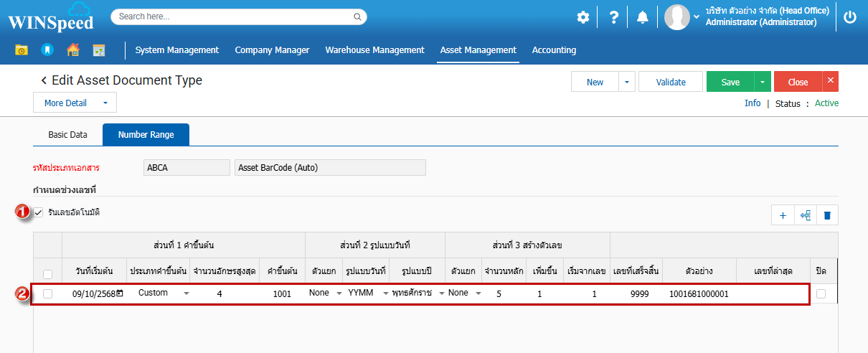
Task: Add a new number range row
Action: coord(783,215)
